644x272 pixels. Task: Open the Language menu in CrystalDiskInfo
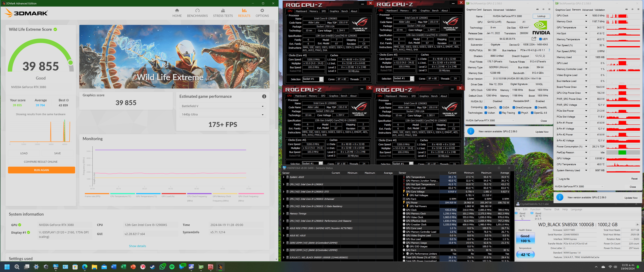[x=576, y=209]
